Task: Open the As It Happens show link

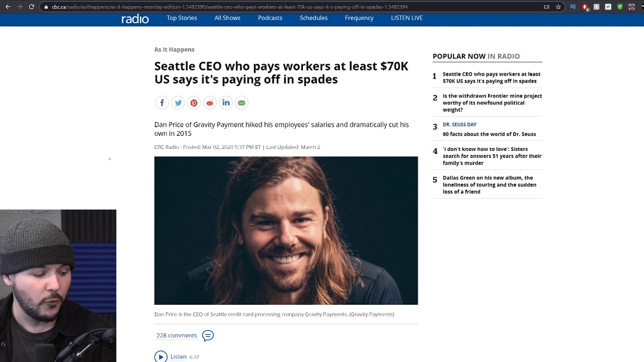Action: [x=174, y=49]
